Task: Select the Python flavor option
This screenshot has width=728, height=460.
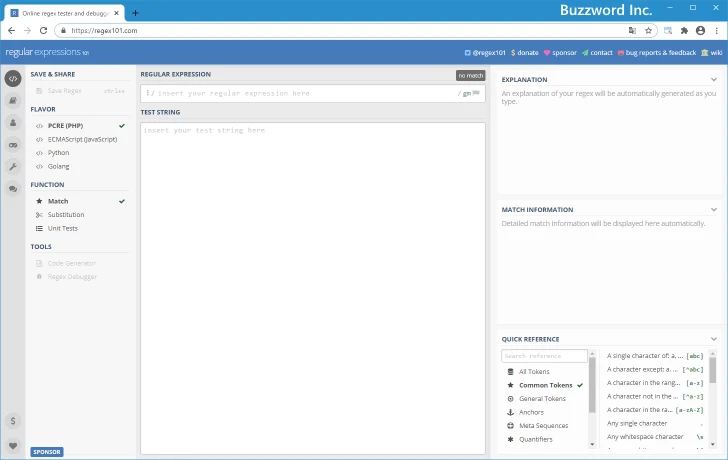Action: tap(59, 153)
